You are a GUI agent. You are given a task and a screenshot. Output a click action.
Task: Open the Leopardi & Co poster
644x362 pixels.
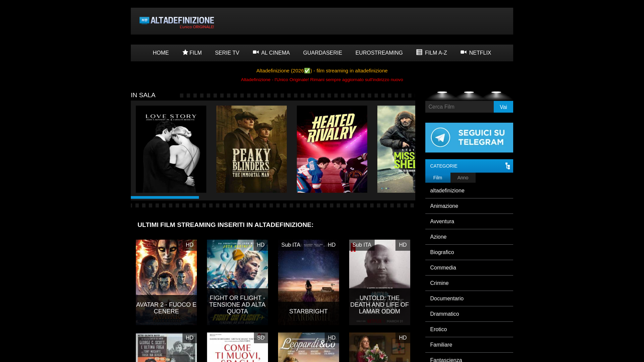click(x=309, y=347)
